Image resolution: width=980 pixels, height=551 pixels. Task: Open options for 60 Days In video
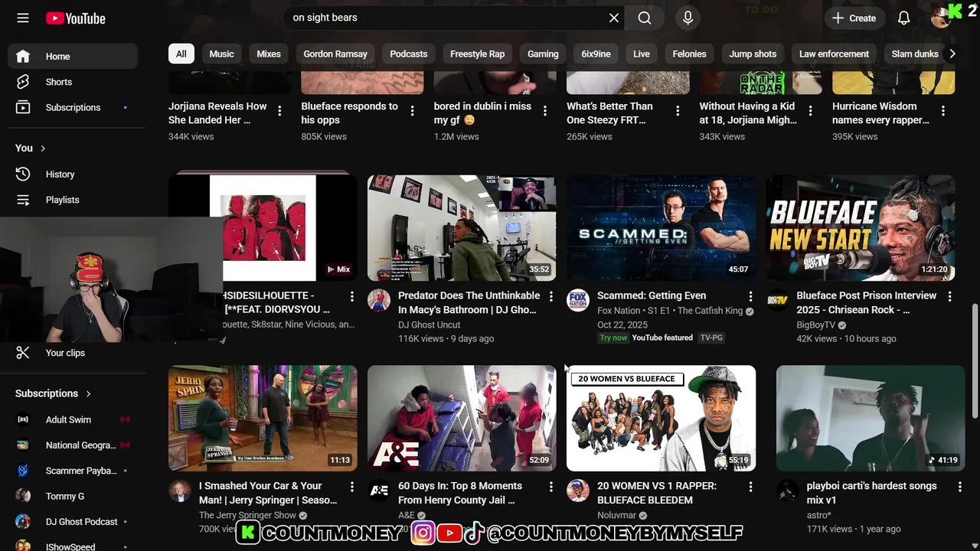click(551, 487)
